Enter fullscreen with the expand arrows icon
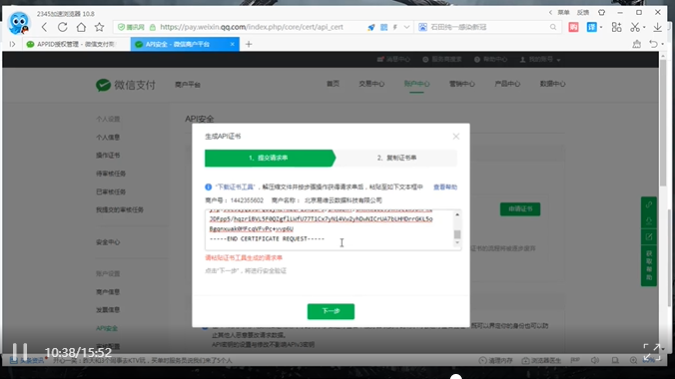675x379 pixels. point(652,352)
